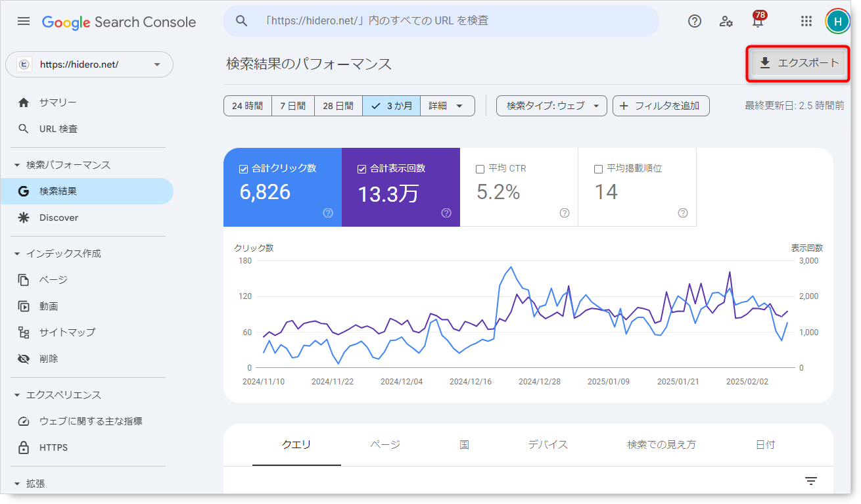Open the Google apps grid
This screenshot has width=861, height=504.
[x=806, y=22]
